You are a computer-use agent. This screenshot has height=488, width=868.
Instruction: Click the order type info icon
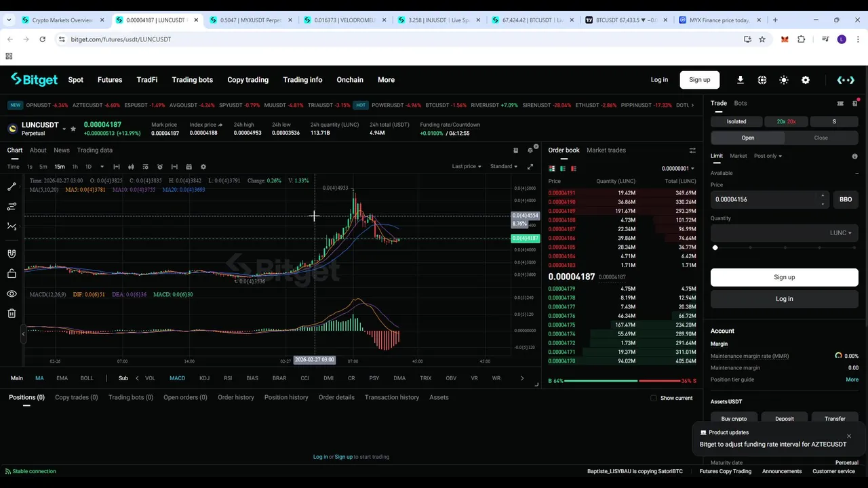854,157
